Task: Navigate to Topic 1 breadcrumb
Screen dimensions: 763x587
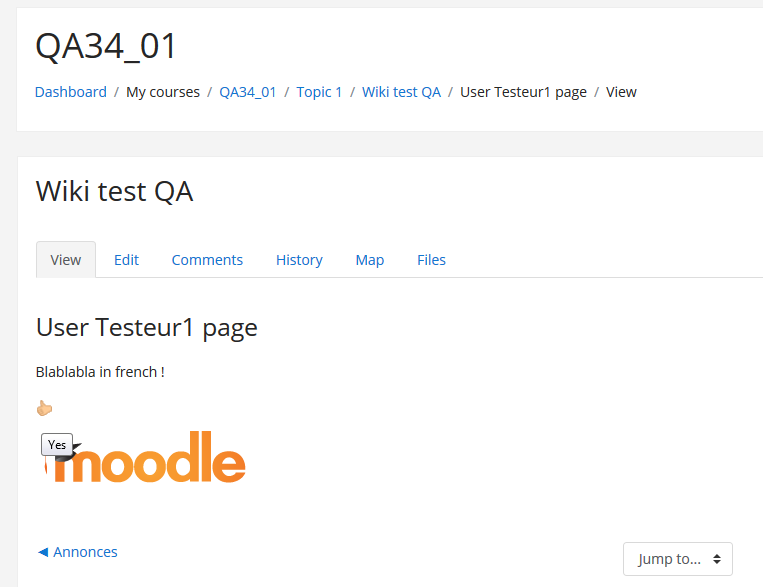Action: point(319,92)
